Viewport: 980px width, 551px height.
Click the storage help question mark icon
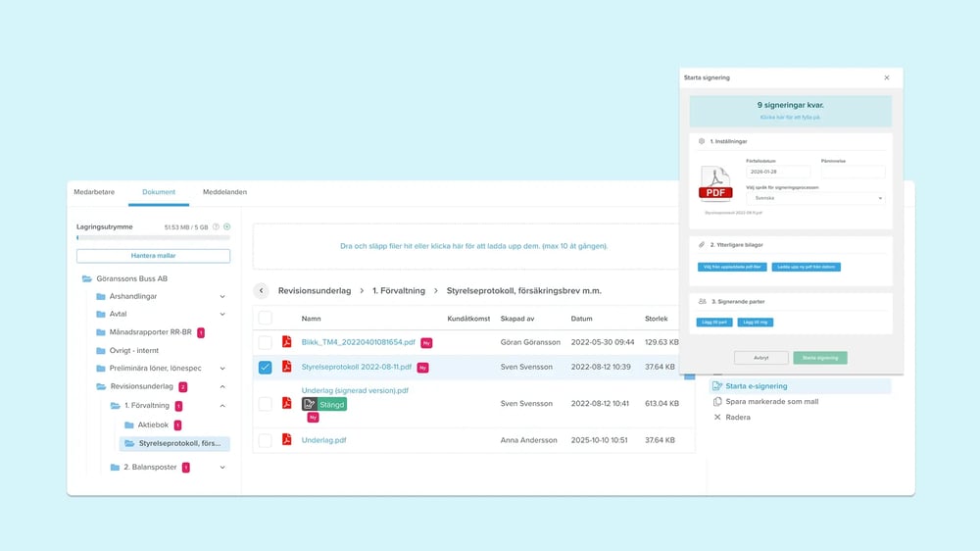217,226
